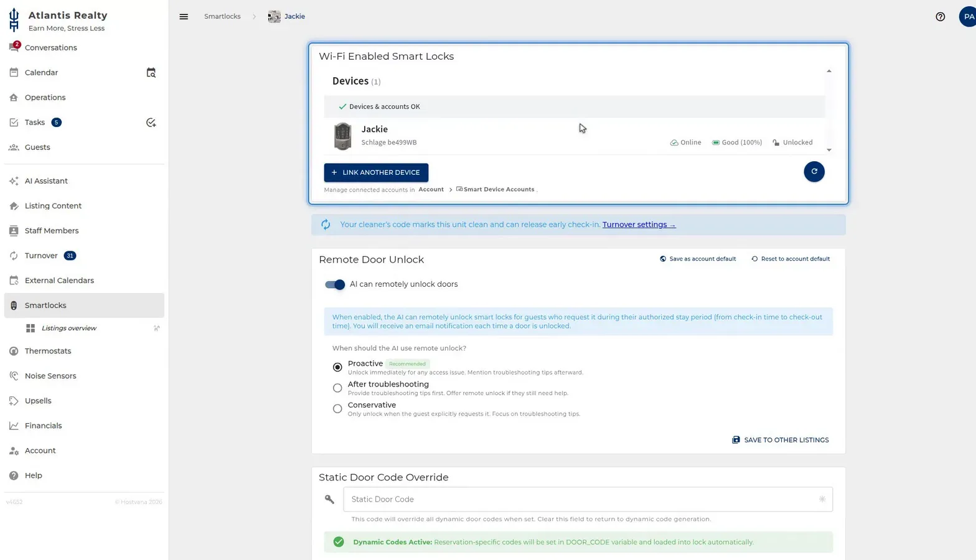Click the Jackie Schlage lock thumbnail

point(342,136)
